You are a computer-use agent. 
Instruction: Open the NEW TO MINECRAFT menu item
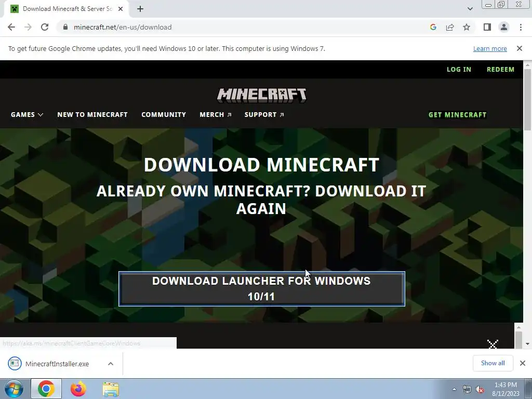[92, 115]
